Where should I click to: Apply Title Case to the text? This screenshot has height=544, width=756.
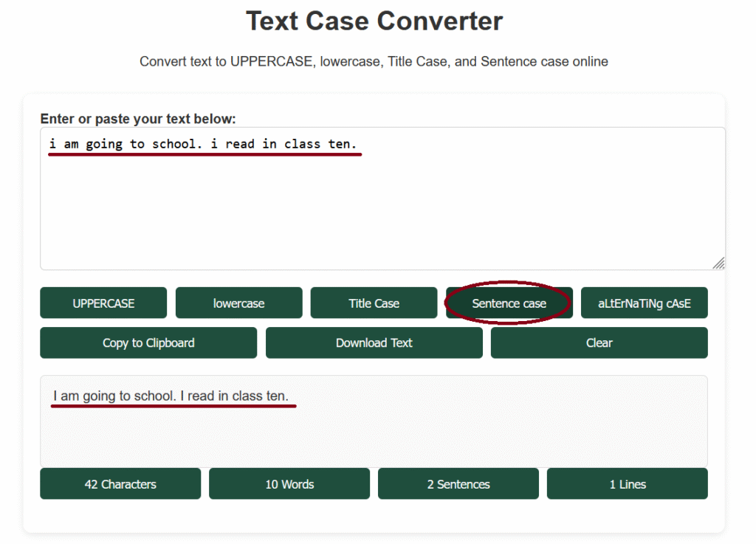374,303
